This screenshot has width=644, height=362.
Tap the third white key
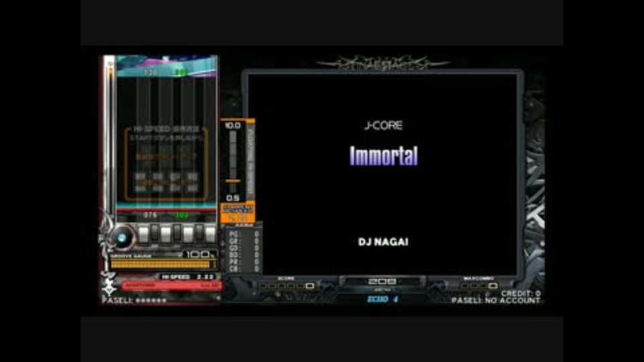pyautogui.click(x=188, y=235)
